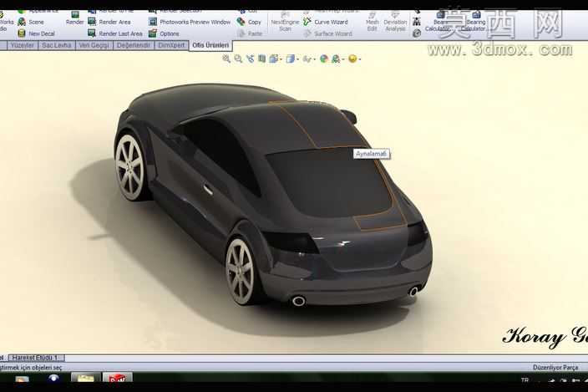
Task: Add a New Decal
Action: (37, 33)
